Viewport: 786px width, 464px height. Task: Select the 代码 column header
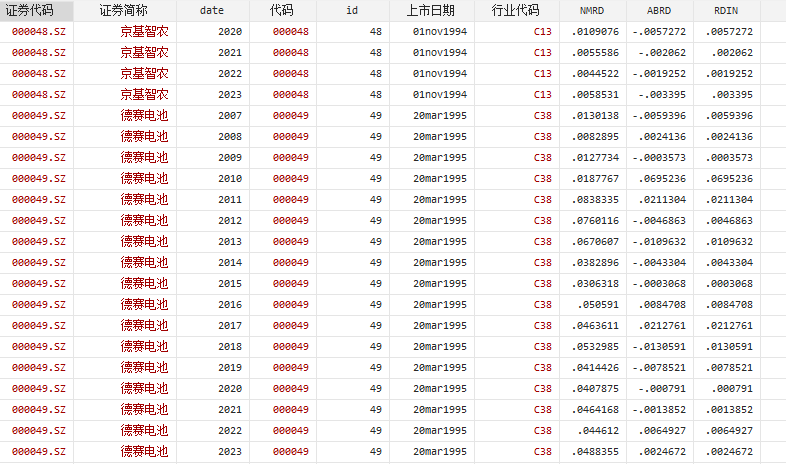click(x=282, y=11)
